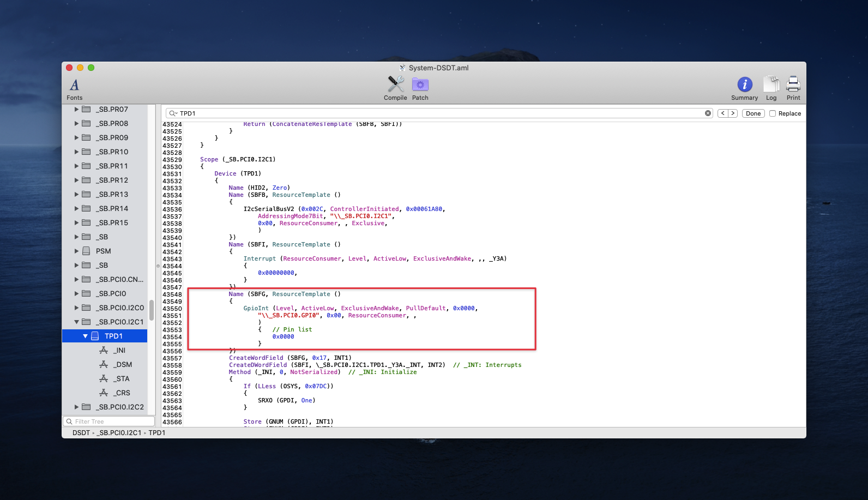Collapse the TPD1 device node
868x500 pixels.
[85, 336]
